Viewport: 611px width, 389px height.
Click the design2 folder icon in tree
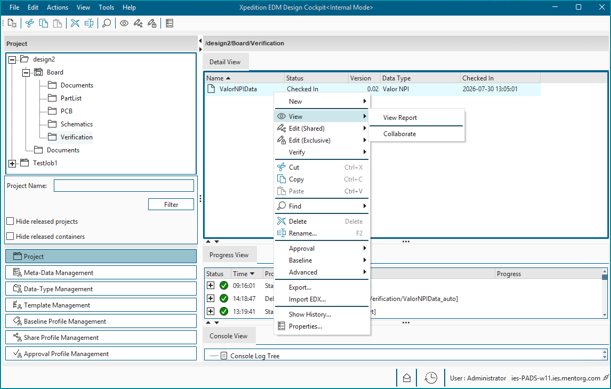point(25,59)
